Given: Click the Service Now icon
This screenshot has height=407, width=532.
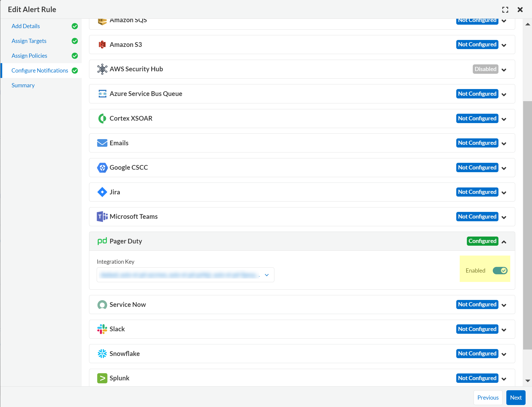Looking at the screenshot, I should coord(102,305).
